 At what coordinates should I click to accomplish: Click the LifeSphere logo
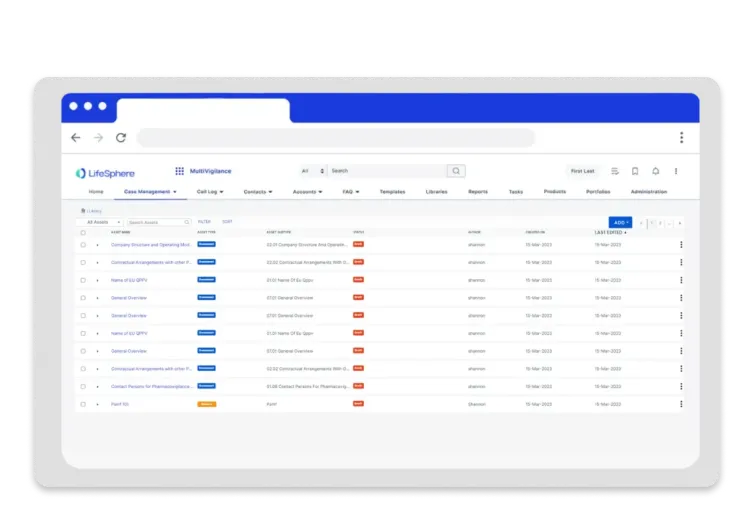tap(105, 173)
